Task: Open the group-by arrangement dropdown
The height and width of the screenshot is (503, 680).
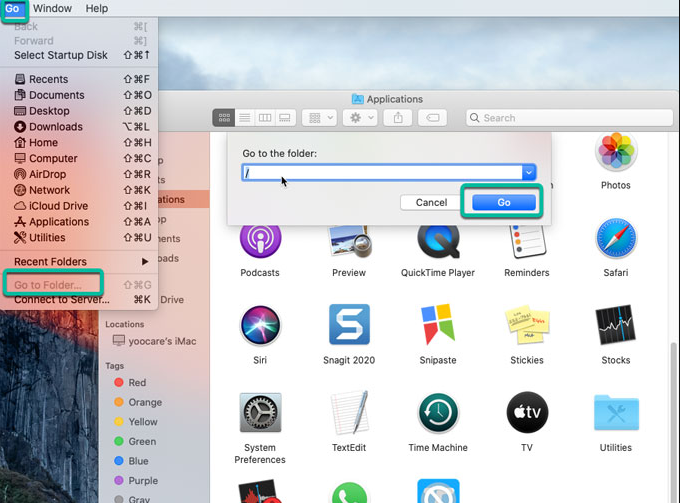Action: tap(320, 118)
